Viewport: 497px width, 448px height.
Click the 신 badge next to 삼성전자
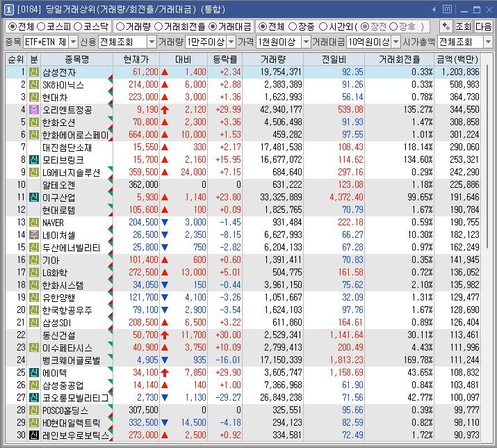(34, 72)
